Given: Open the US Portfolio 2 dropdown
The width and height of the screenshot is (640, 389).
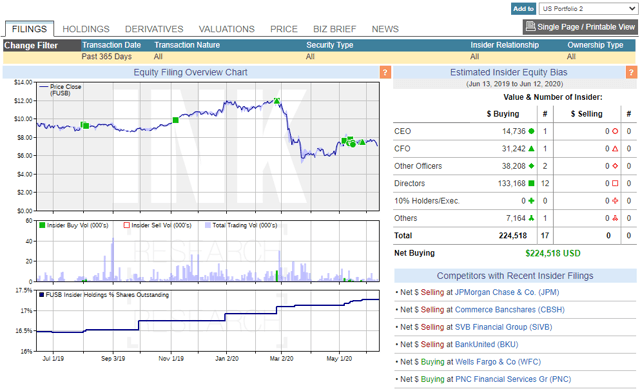Looking at the screenshot, I should [x=588, y=9].
